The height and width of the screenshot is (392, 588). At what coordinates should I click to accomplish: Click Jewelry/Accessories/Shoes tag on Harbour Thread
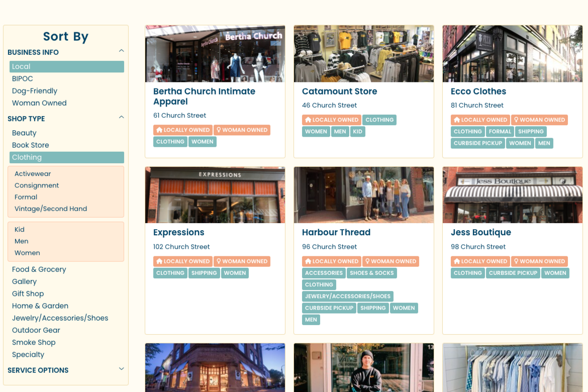coord(348,297)
